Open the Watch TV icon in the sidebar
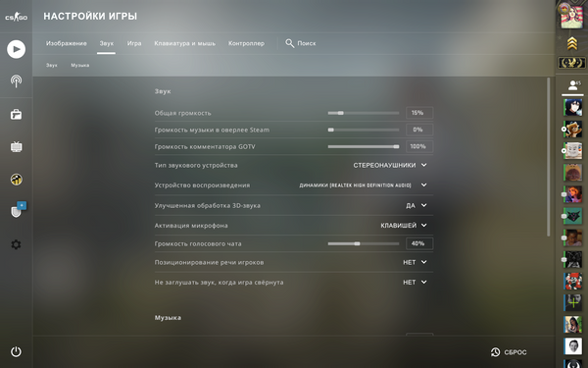The height and width of the screenshot is (368, 588). (16, 147)
